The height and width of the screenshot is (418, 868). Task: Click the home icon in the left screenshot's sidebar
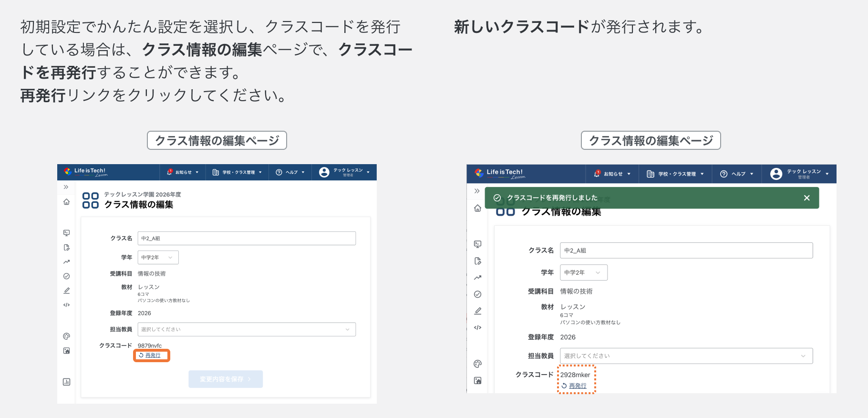pyautogui.click(x=66, y=202)
